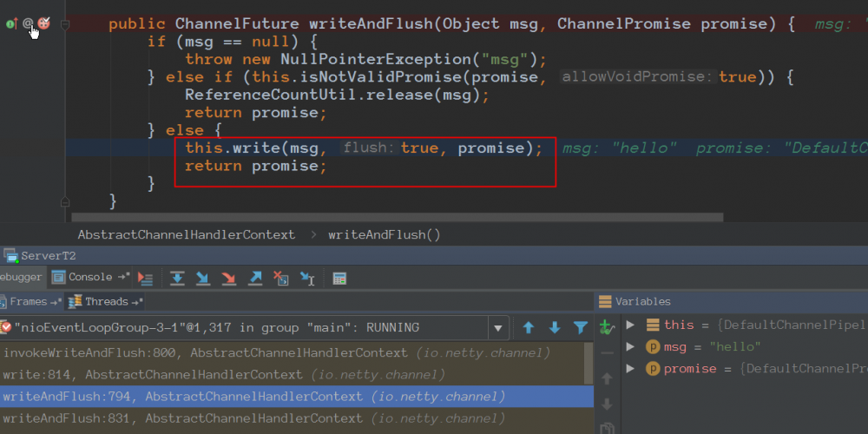Collapse the writeAndFlush method fold marker

coord(65,24)
